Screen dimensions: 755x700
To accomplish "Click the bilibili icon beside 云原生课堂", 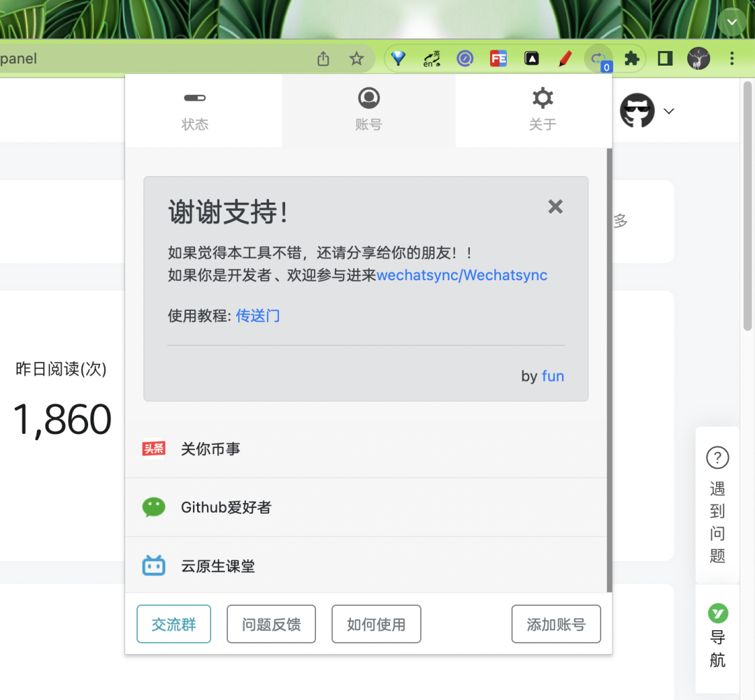I will click(x=153, y=566).
